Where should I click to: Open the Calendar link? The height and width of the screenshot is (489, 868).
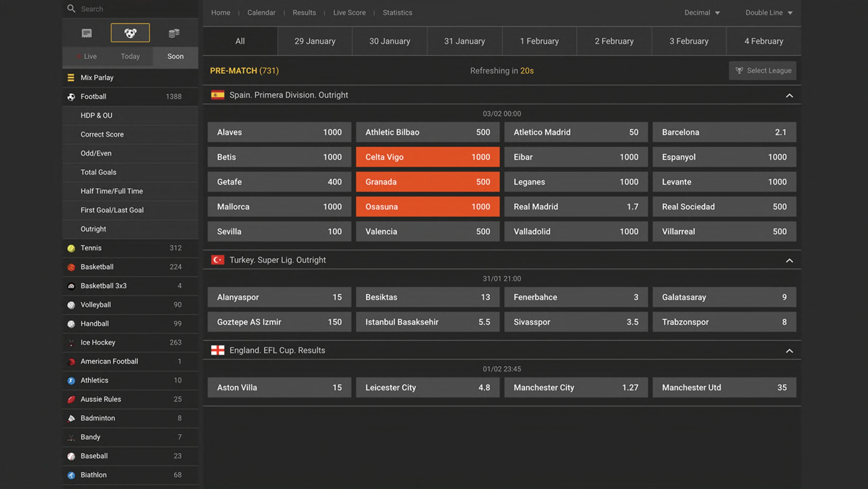click(x=261, y=12)
